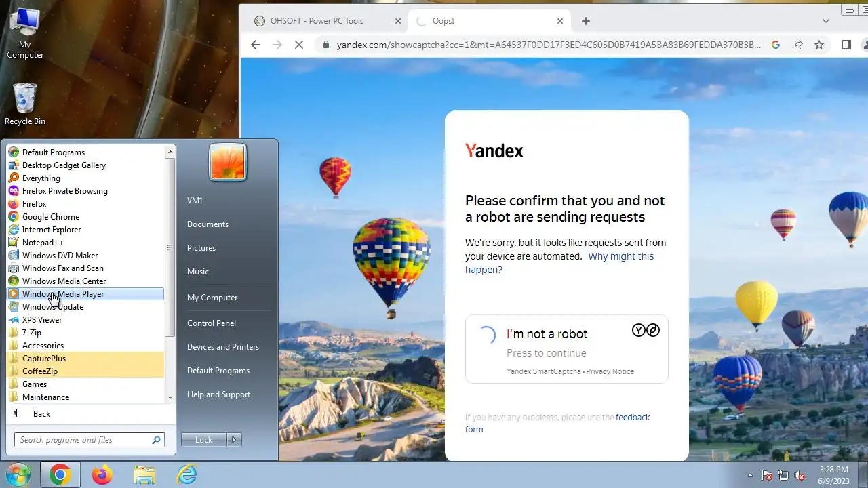
Task: Expand the CapturePlus folder
Action: pyautogui.click(x=85, y=359)
